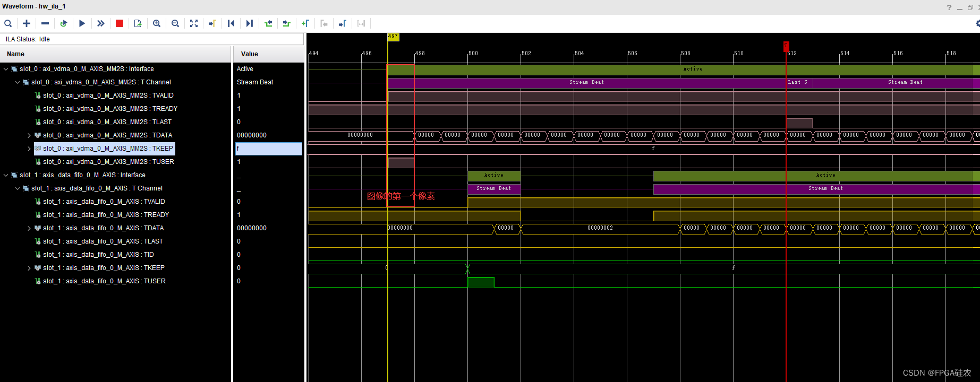Screen dimensions: 980x382
Task: Click slot_1 TDATA 00000002 waveform segment
Action: point(600,228)
